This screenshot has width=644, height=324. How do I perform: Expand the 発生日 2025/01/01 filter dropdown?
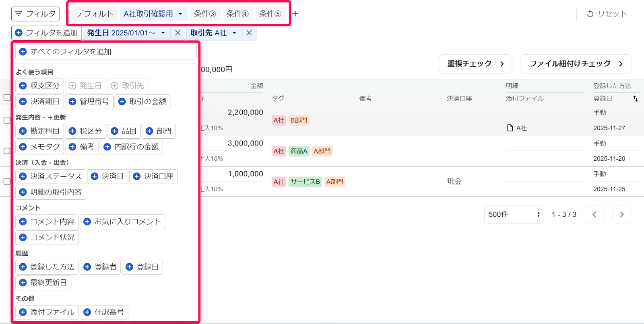point(163,33)
